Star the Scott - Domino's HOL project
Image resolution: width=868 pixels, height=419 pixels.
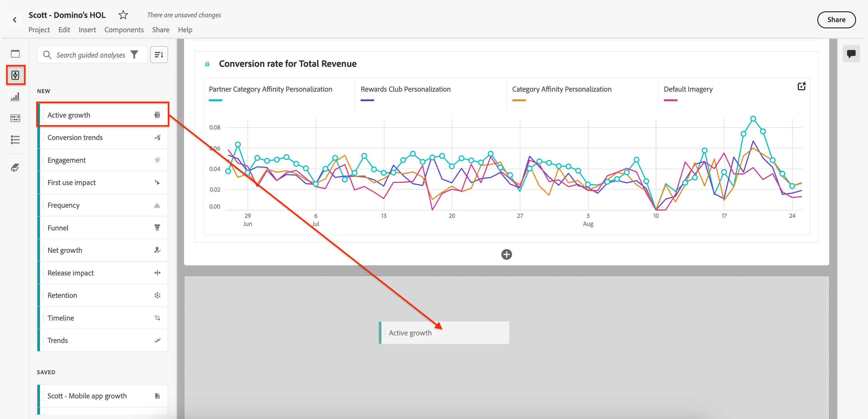coord(123,15)
